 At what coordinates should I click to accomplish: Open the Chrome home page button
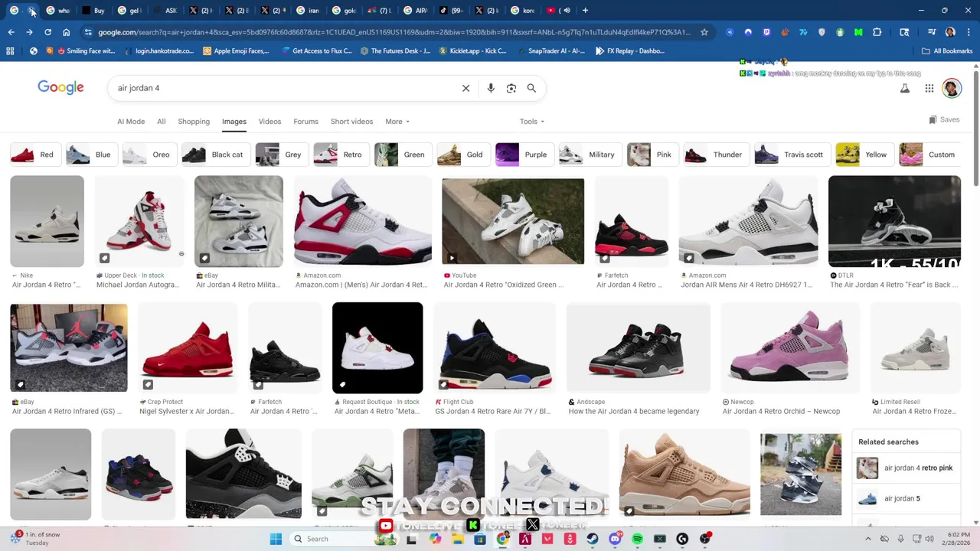pyautogui.click(x=66, y=32)
